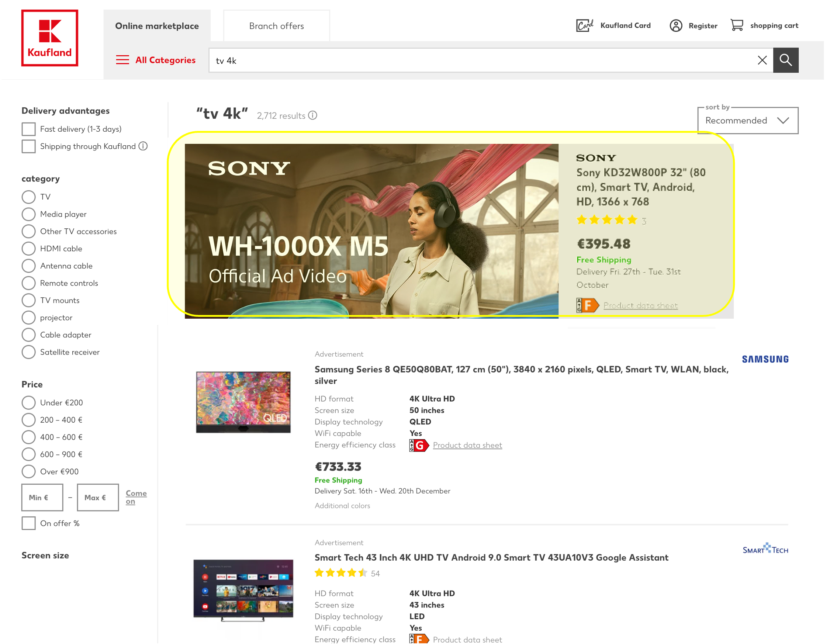Filter price 600 – 900 €
The image size is (830, 644).
click(28, 455)
